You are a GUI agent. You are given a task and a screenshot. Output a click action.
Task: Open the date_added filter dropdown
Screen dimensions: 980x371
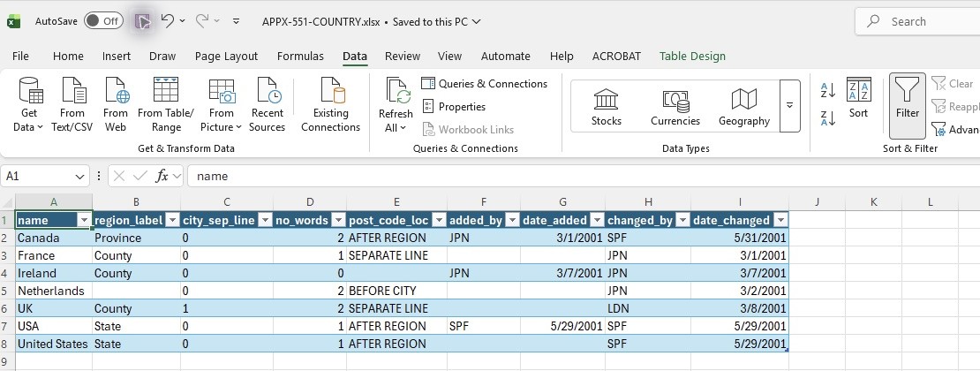point(596,220)
